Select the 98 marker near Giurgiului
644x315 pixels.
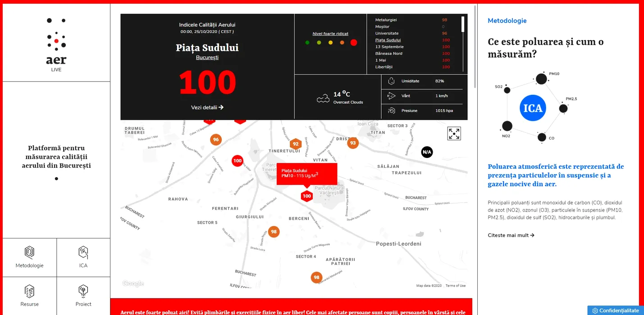tap(274, 232)
